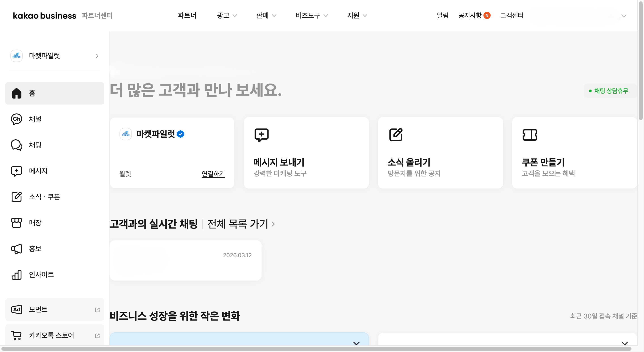Close the blue banner card
This screenshot has width=644, height=352.
(356, 344)
